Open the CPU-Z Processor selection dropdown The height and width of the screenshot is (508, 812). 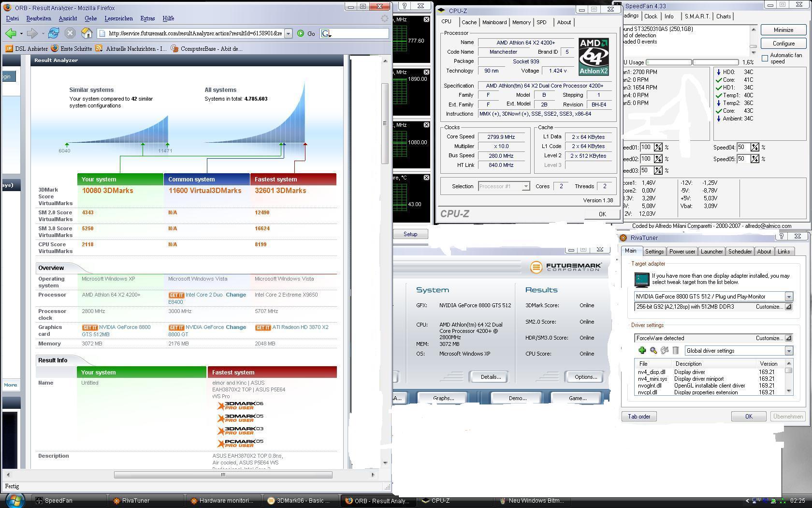pos(525,186)
